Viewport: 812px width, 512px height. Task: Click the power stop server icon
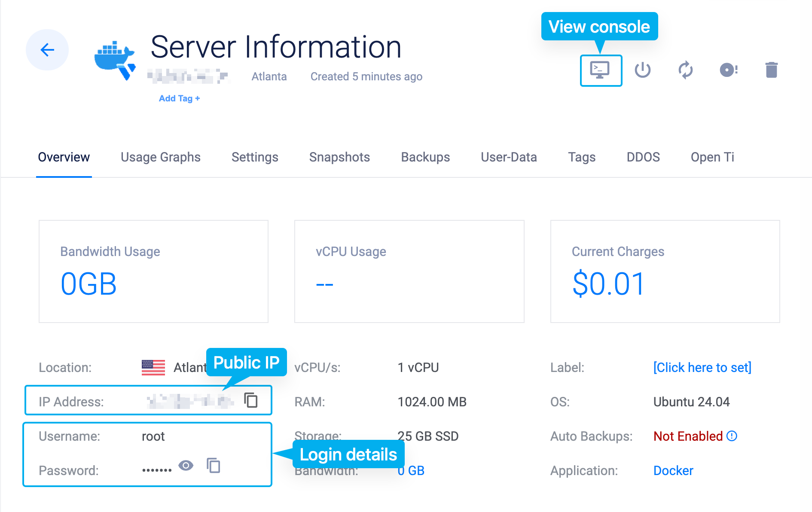coord(642,70)
